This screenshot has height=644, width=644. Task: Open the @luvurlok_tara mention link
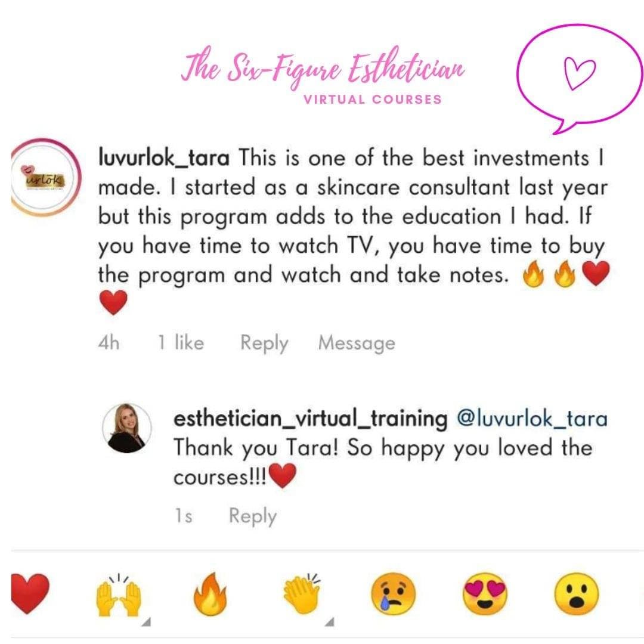point(532,419)
